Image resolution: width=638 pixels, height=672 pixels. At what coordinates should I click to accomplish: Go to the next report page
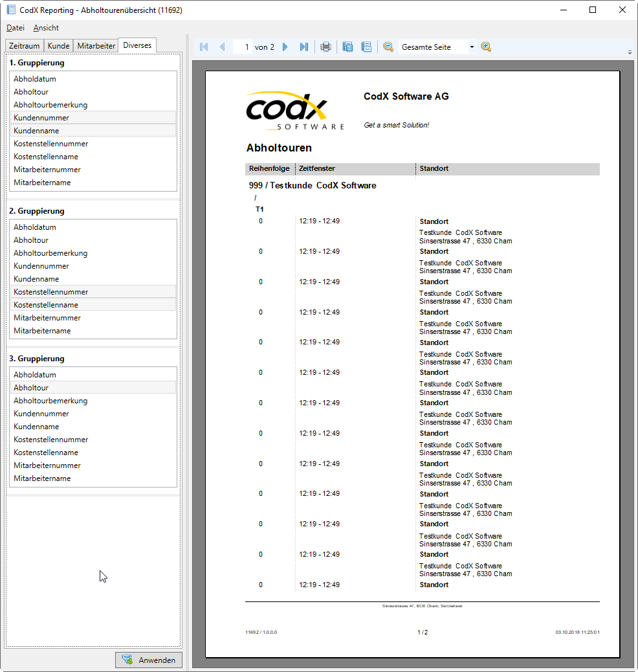pos(285,47)
